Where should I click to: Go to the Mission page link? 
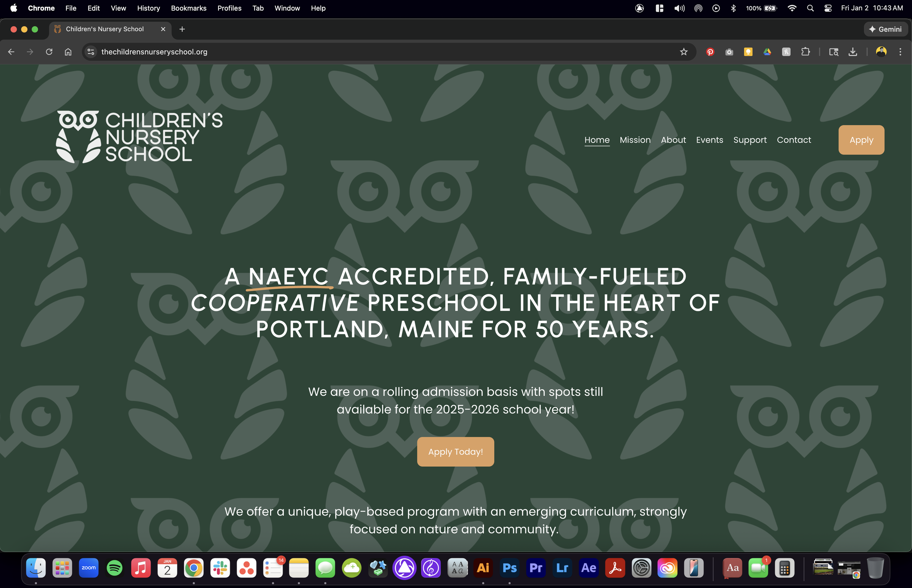[635, 140]
